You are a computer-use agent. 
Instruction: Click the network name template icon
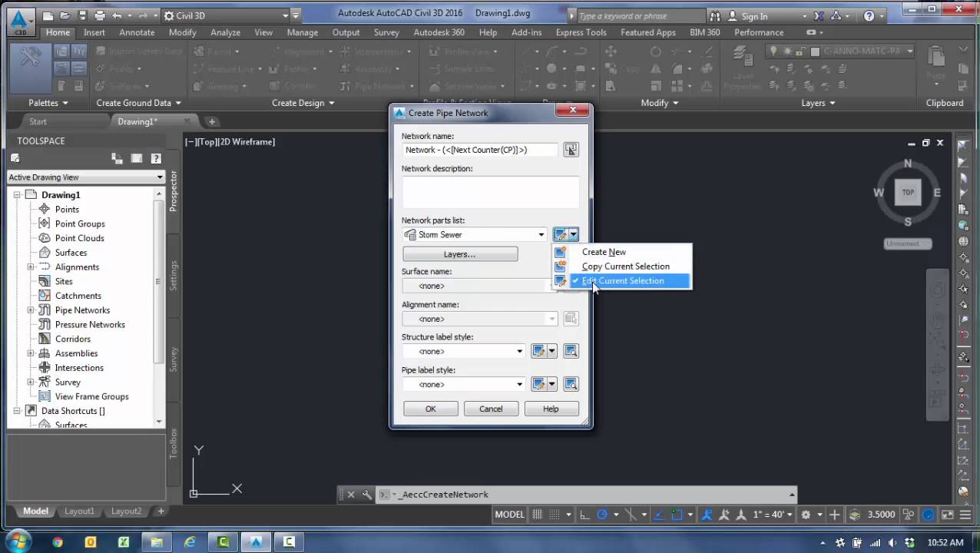pyautogui.click(x=571, y=150)
